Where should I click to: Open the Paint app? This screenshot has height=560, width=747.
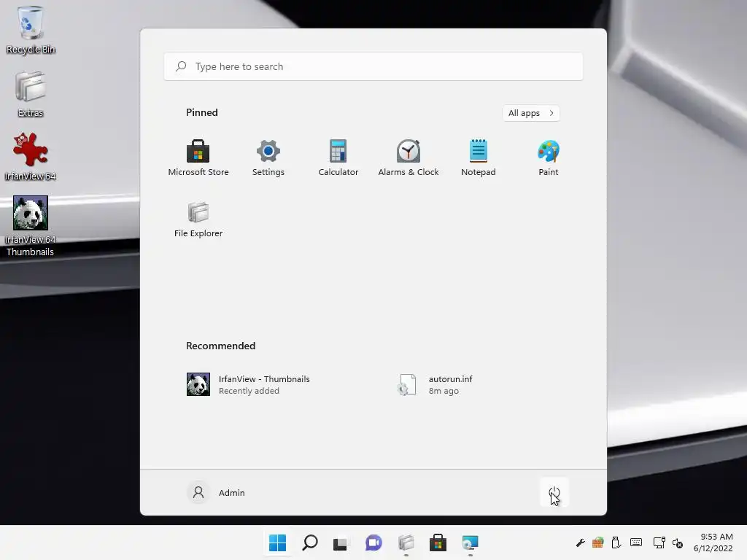pos(549,158)
